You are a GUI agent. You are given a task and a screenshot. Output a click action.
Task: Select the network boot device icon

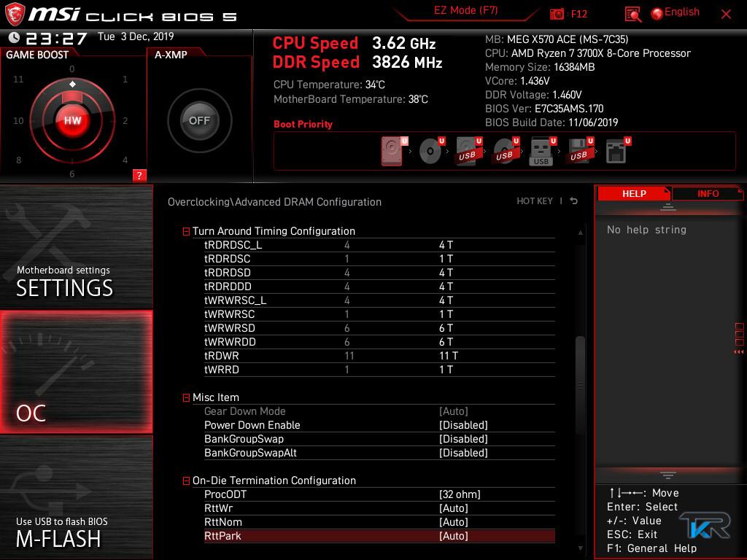tap(618, 151)
